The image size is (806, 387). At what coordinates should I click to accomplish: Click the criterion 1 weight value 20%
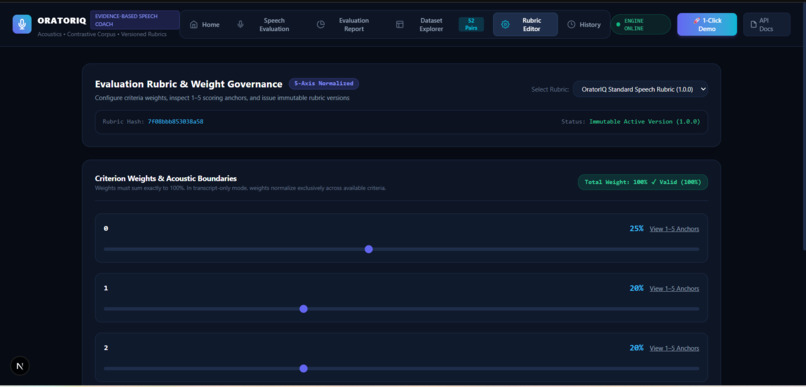pyautogui.click(x=636, y=288)
